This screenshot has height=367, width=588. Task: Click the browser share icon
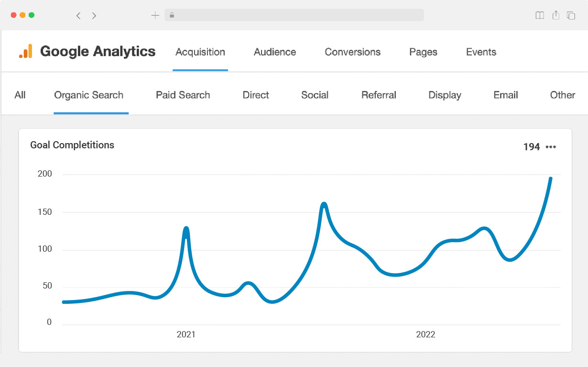pos(555,15)
